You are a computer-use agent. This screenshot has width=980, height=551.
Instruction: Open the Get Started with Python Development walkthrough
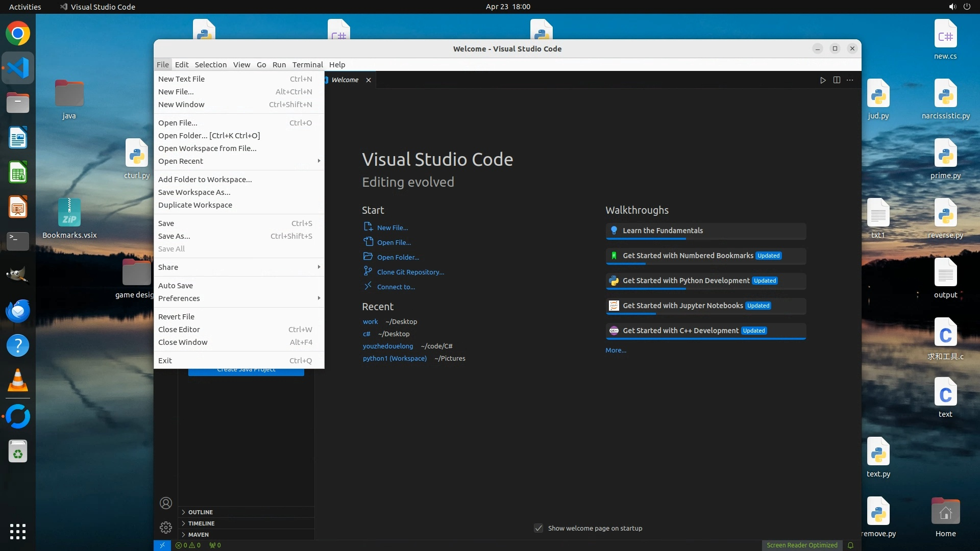click(x=686, y=281)
